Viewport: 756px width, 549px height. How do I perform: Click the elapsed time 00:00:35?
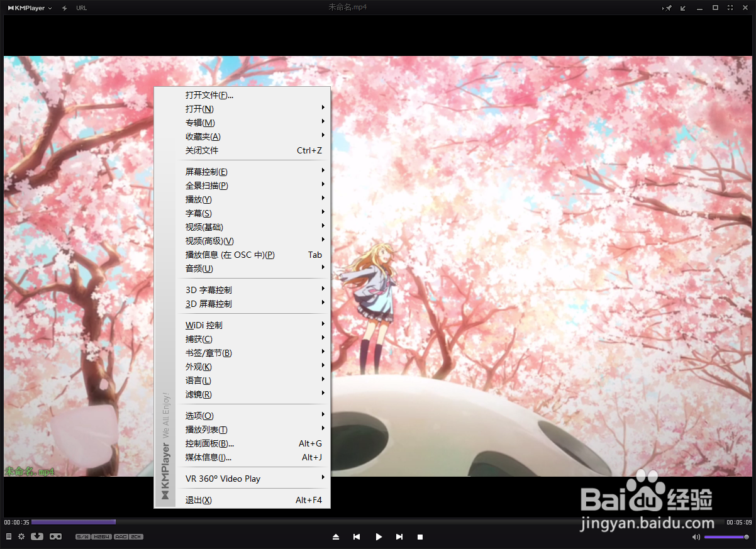[16, 523]
